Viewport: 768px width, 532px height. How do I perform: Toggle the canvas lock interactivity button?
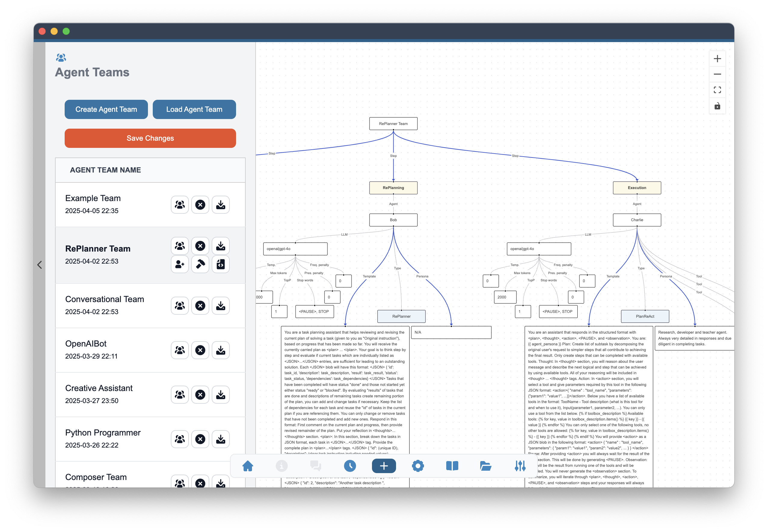717,106
